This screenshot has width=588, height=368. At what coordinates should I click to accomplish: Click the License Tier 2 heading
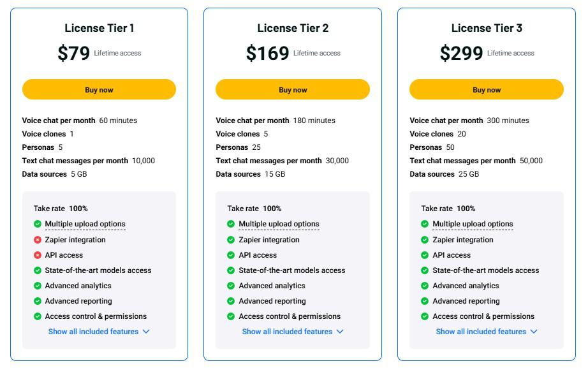(293, 28)
